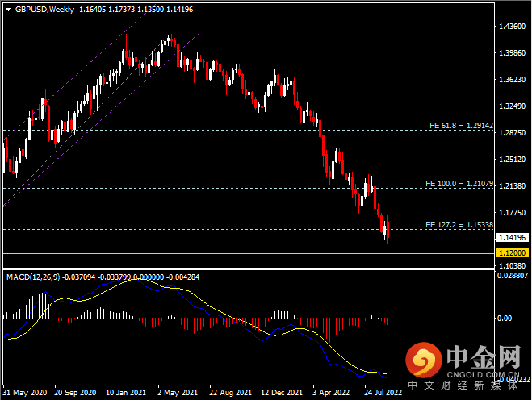Click the 20 Sep 2020 date label
This screenshot has width=532, height=400.
click(75, 393)
